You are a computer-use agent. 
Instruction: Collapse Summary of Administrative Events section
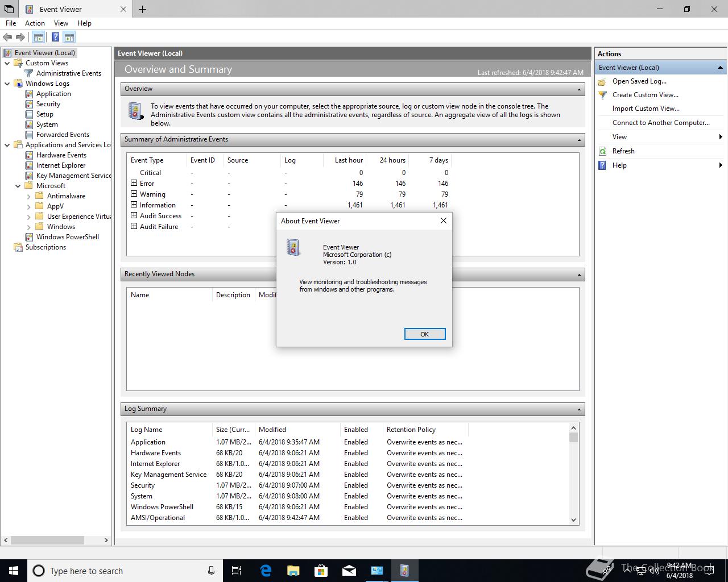579,140
